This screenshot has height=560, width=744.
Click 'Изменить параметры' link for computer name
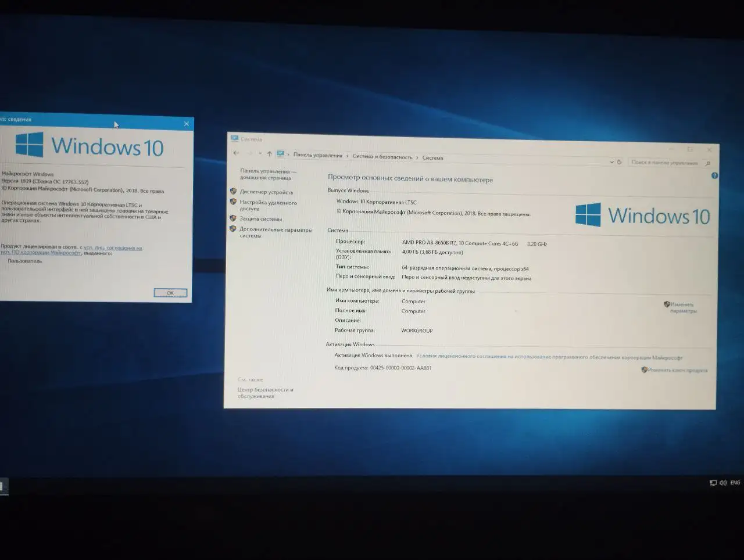tap(682, 307)
